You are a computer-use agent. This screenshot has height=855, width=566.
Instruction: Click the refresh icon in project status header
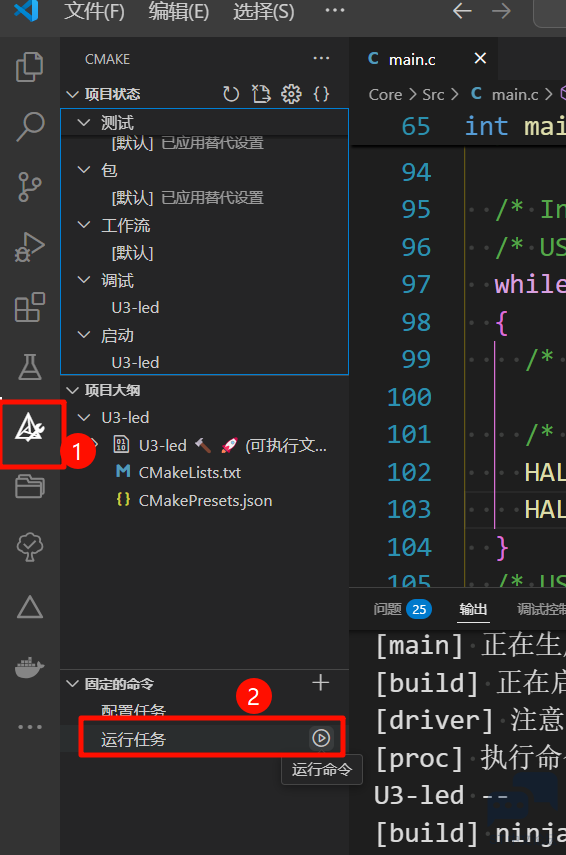pos(231,94)
